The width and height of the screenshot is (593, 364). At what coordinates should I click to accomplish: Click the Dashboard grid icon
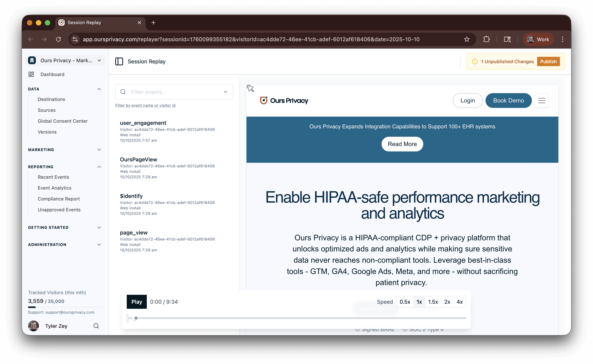pyautogui.click(x=31, y=74)
